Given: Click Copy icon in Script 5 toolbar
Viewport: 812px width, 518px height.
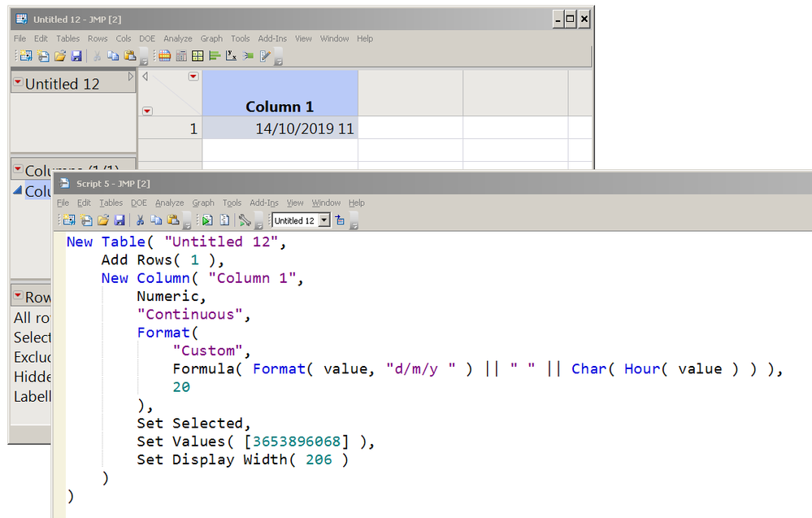Looking at the screenshot, I should coord(156,220).
